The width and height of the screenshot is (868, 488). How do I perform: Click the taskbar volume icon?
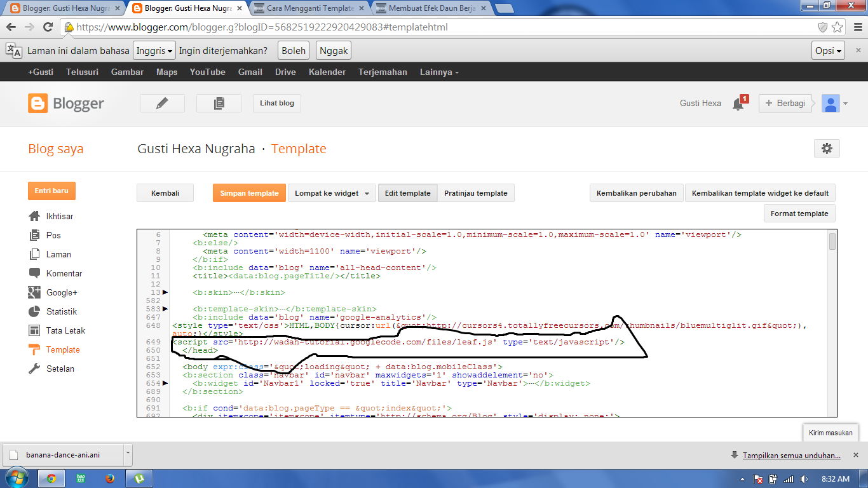point(804,479)
